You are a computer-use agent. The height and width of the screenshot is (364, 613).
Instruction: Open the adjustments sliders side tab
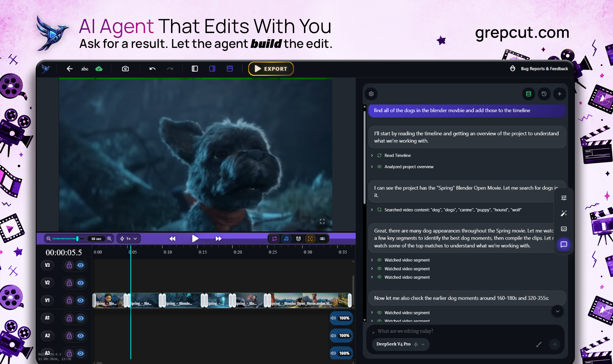click(x=564, y=198)
